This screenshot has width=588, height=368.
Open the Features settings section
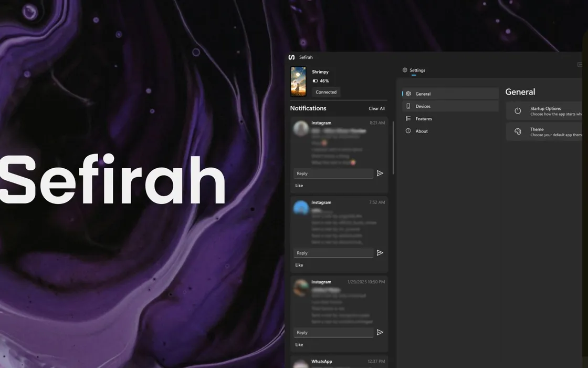(x=450, y=118)
